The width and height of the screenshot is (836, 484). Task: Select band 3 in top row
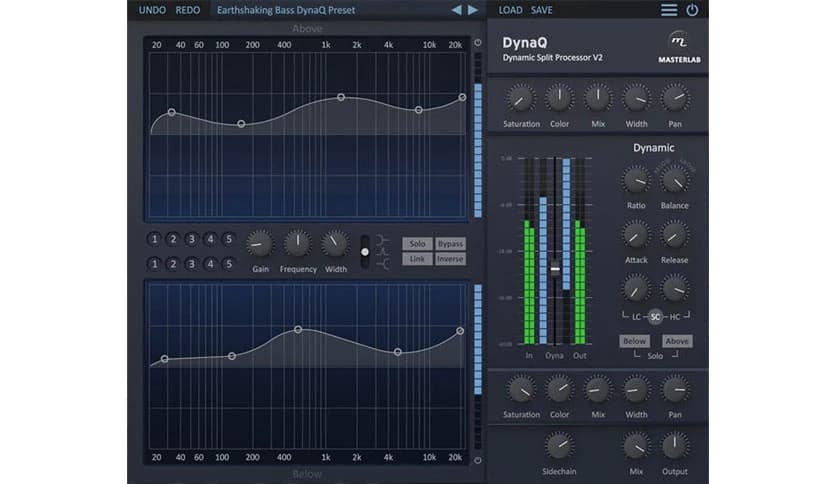tap(191, 239)
